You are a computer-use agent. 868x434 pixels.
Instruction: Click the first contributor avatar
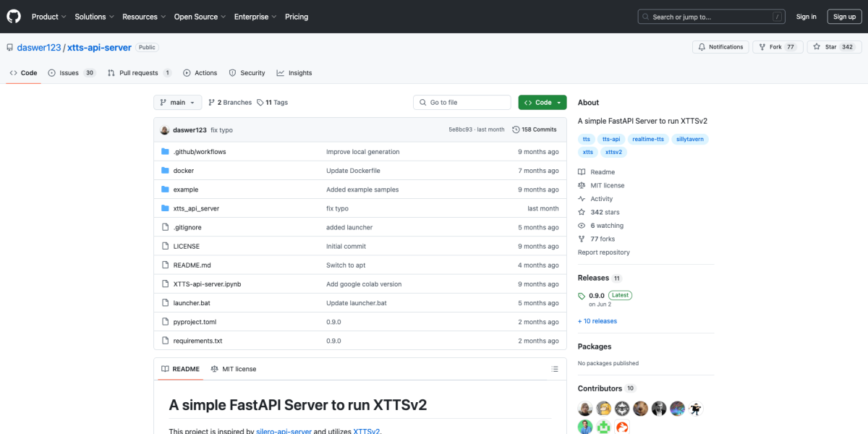(585, 409)
